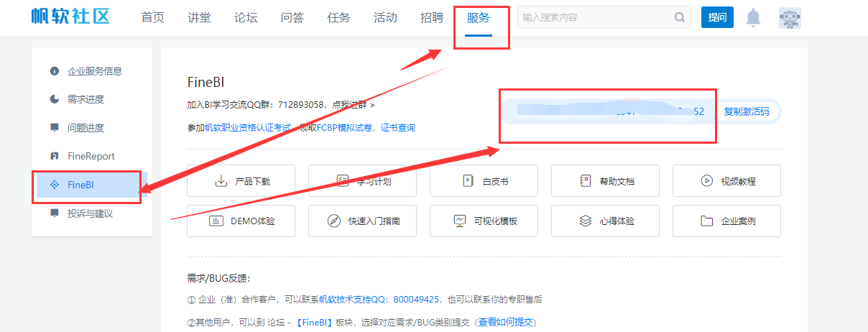Open the 白皮书 button

(484, 180)
